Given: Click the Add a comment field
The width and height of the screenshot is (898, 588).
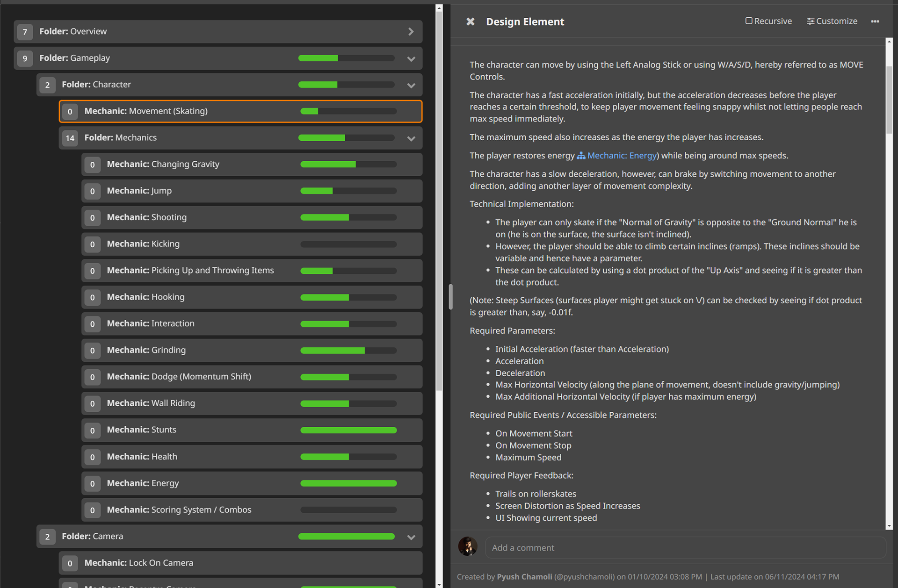Looking at the screenshot, I should click(685, 548).
